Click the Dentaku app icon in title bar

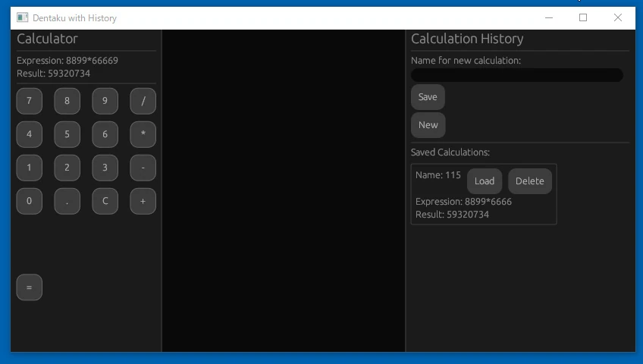[x=23, y=17]
